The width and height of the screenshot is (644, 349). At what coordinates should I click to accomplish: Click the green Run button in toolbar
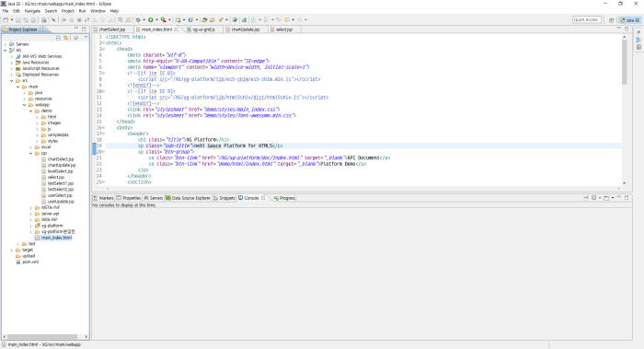point(151,19)
